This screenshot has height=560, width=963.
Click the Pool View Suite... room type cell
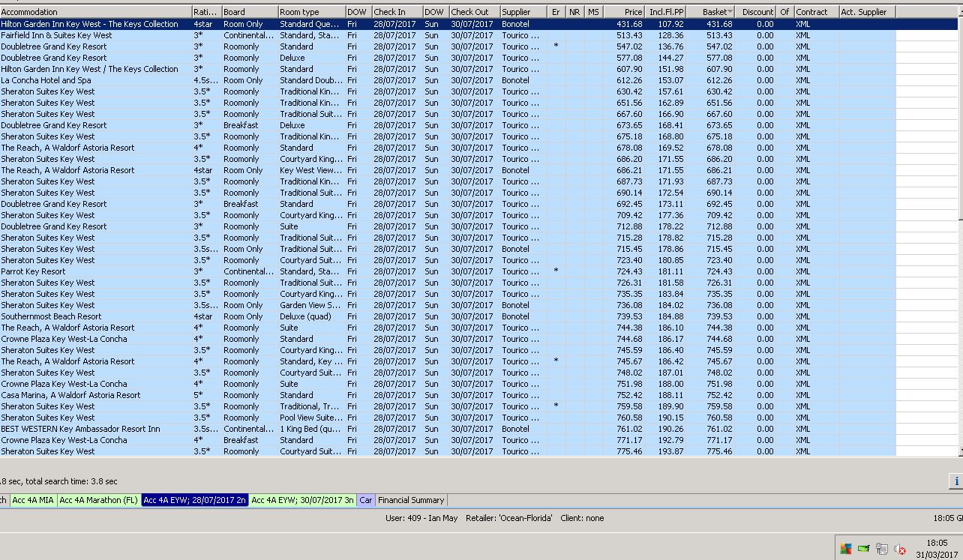pos(311,418)
